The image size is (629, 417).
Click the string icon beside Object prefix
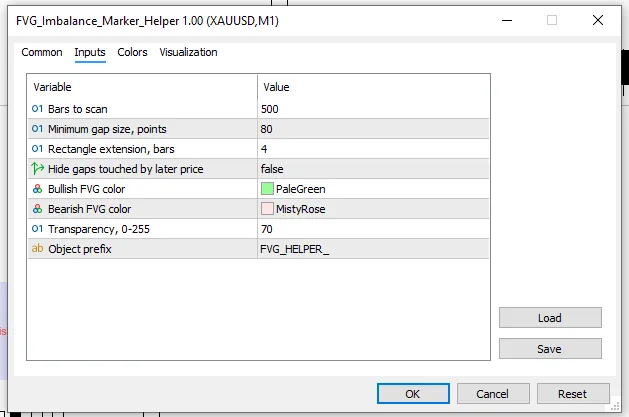tap(37, 249)
